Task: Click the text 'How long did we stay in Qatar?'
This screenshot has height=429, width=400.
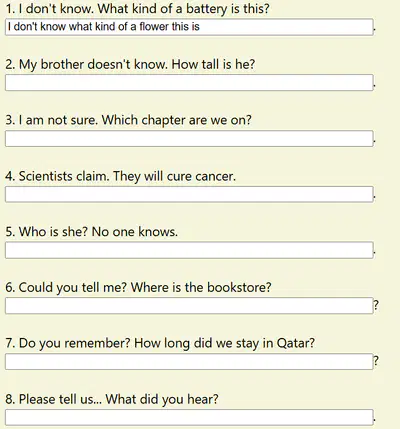Action: 224,344
